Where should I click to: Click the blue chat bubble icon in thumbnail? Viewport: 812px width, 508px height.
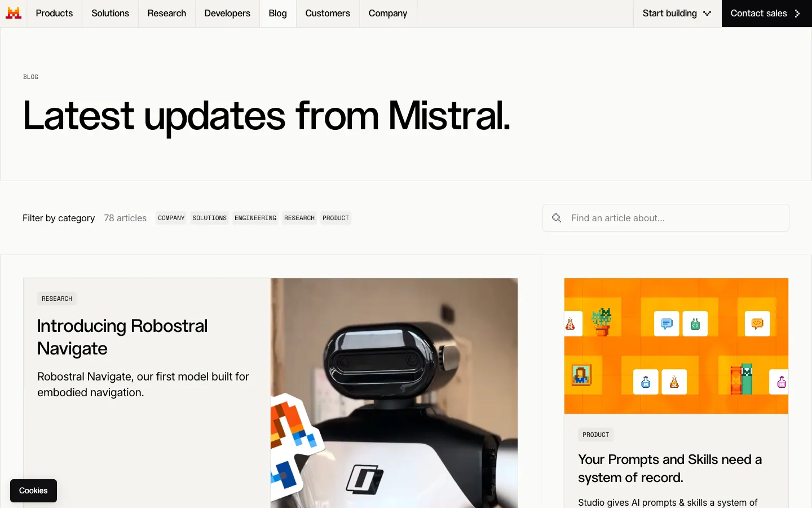667,323
